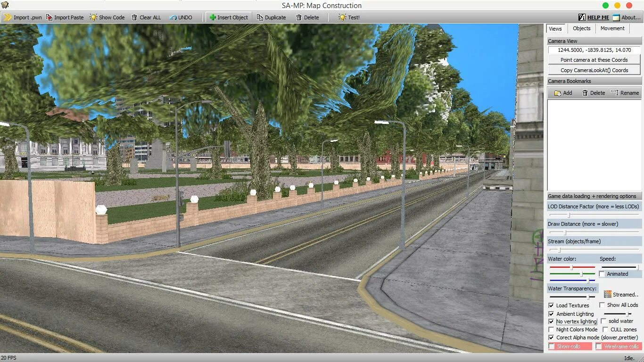The width and height of the screenshot is (644, 362).
Task: Open the About... dialog
Action: [x=627, y=17]
